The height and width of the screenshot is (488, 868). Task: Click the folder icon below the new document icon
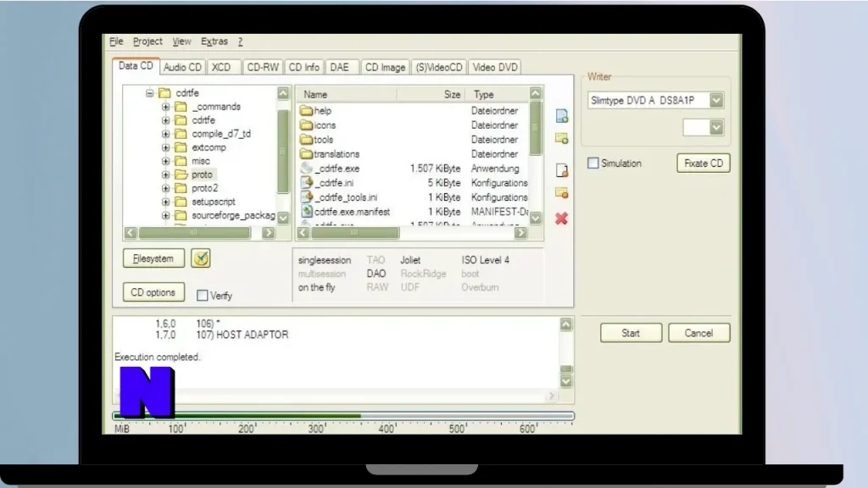pyautogui.click(x=561, y=192)
